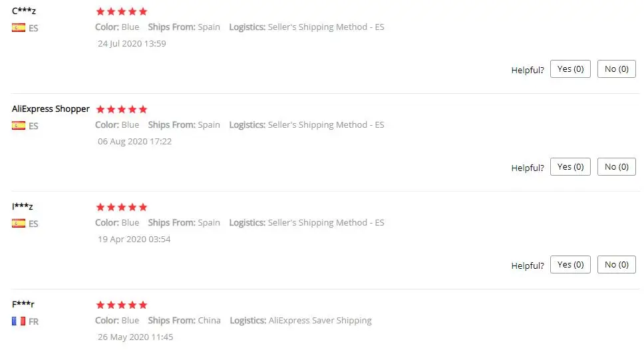Screen dimensions: 644x350
Task: Click reviewer name C***z
Action: (x=24, y=11)
